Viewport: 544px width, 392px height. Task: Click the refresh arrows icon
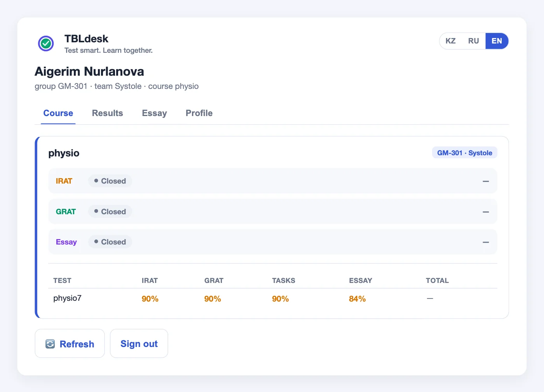coord(50,344)
